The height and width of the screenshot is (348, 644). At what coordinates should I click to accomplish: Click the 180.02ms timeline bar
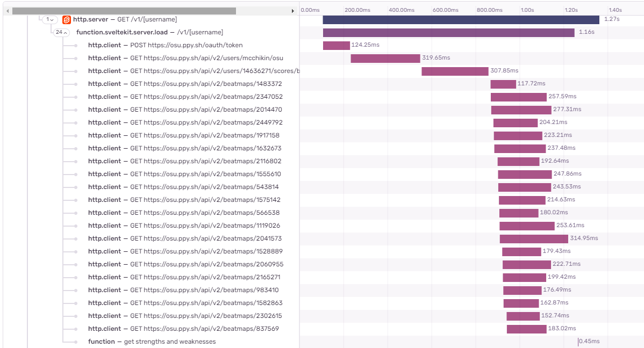point(519,213)
